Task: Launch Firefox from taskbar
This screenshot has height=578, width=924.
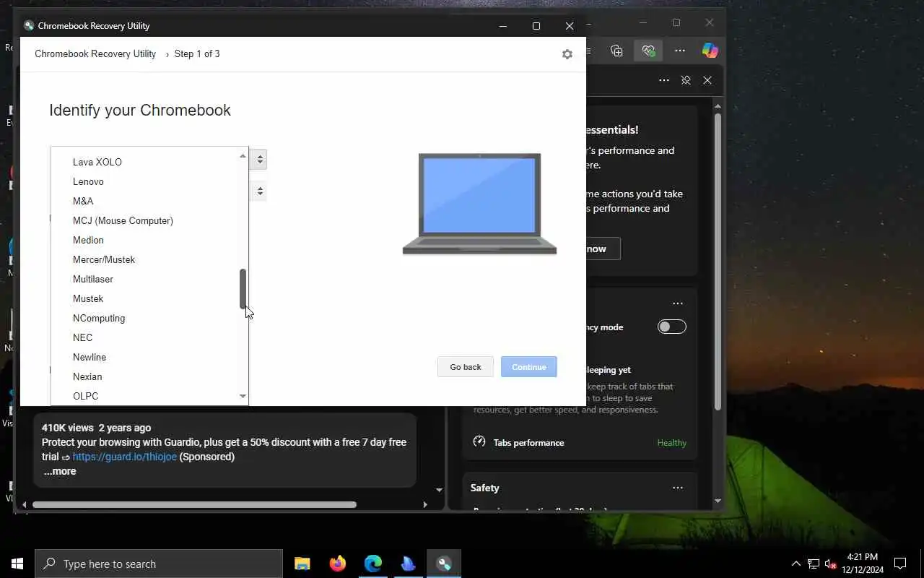Action: [x=337, y=564]
